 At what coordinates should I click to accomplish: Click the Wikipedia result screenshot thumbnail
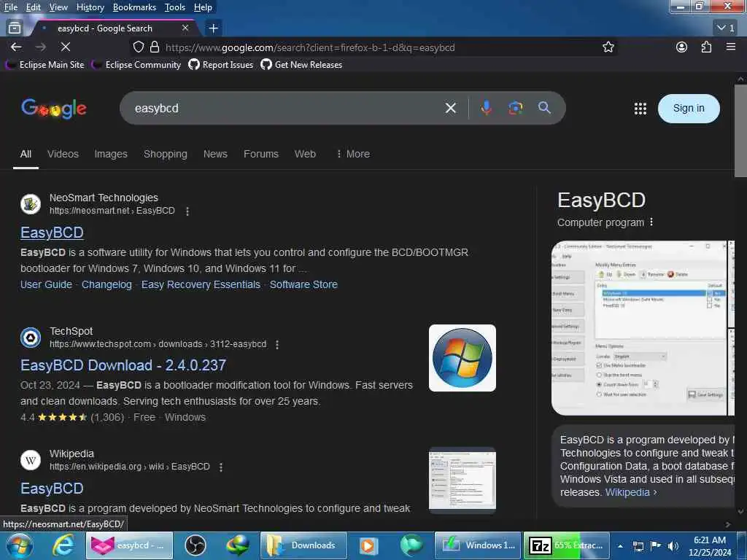click(x=462, y=480)
